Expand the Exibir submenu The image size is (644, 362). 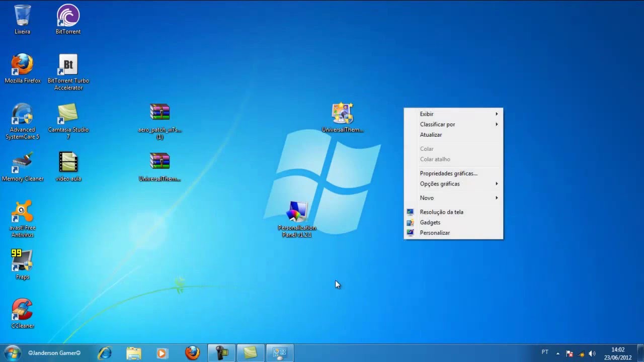453,114
